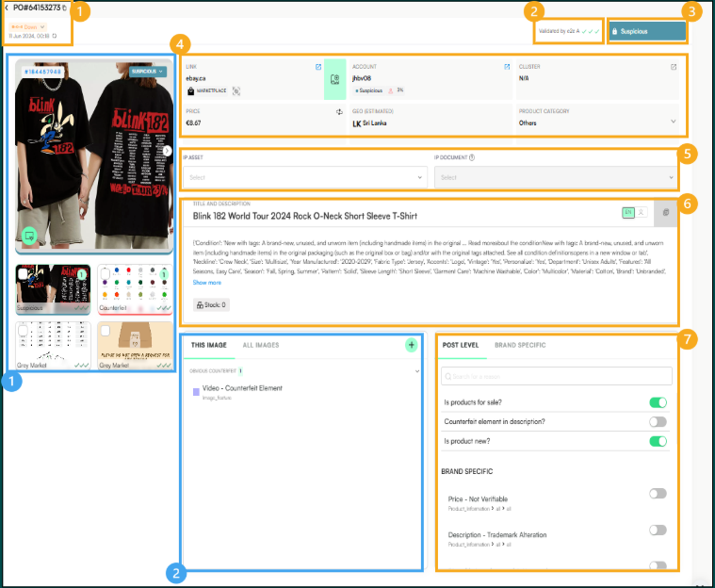This screenshot has height=588, width=715.
Task: Click the ebay.ca link text
Action: pos(196,78)
